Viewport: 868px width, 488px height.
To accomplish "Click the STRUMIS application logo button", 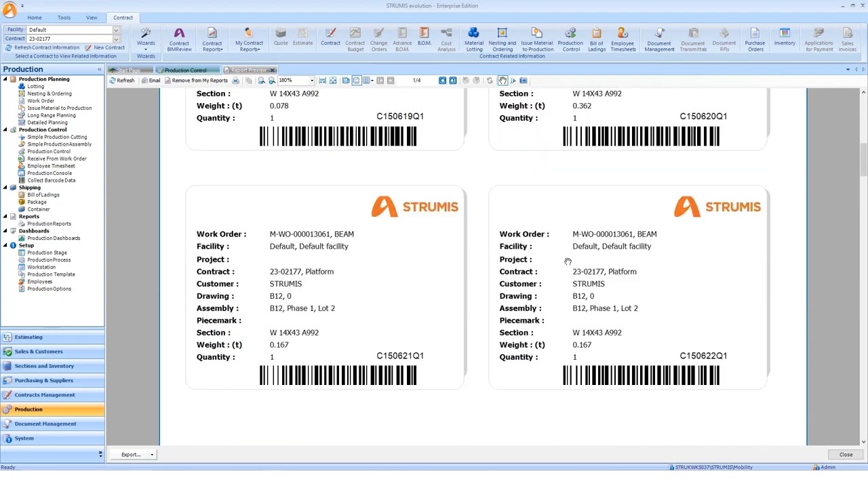I will click(9, 9).
